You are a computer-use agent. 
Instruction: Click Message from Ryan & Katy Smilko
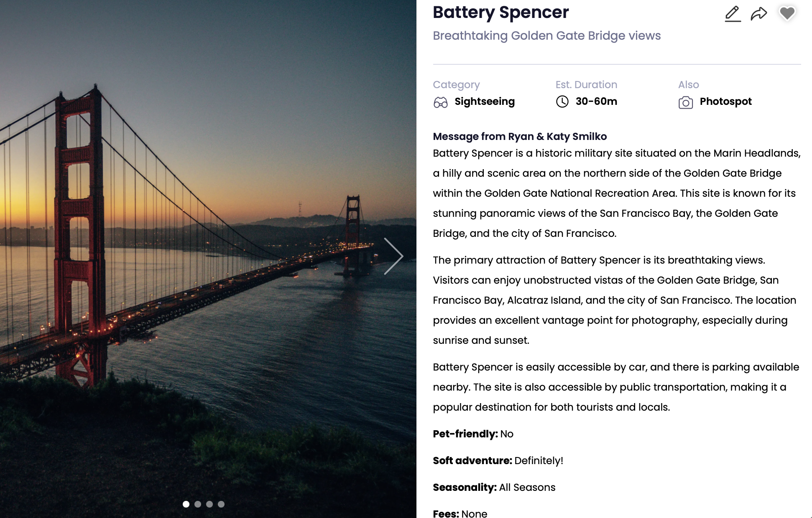(x=520, y=137)
